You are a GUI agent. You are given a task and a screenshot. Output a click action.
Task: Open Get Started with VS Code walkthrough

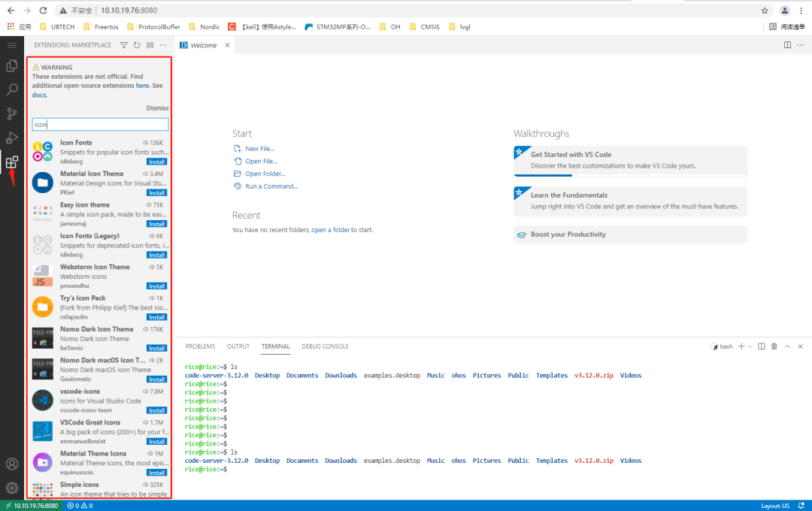click(x=630, y=161)
